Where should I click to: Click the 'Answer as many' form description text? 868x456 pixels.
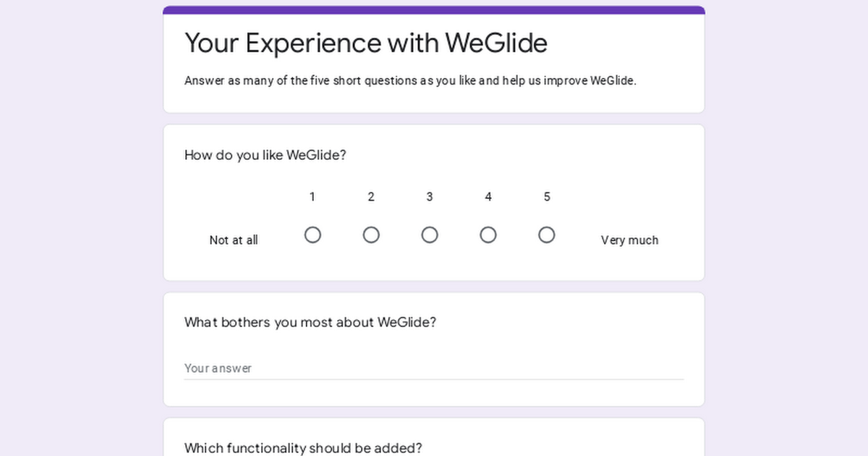point(410,81)
